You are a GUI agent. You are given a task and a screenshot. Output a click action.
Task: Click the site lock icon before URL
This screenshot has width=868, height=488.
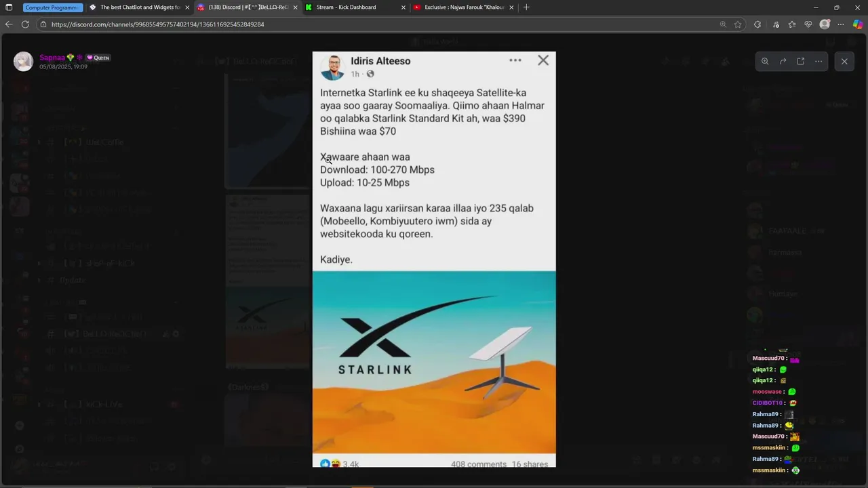(x=43, y=24)
